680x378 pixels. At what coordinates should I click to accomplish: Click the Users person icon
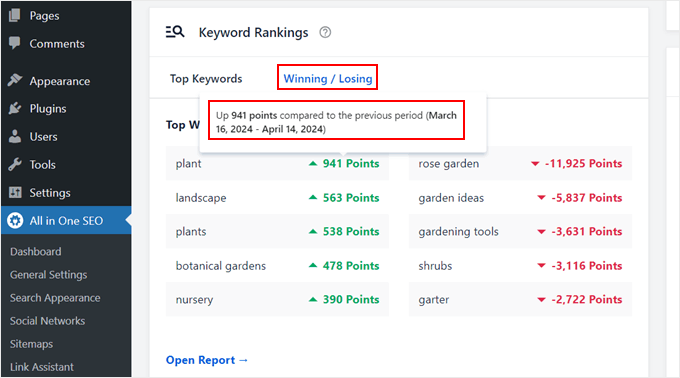pos(15,136)
